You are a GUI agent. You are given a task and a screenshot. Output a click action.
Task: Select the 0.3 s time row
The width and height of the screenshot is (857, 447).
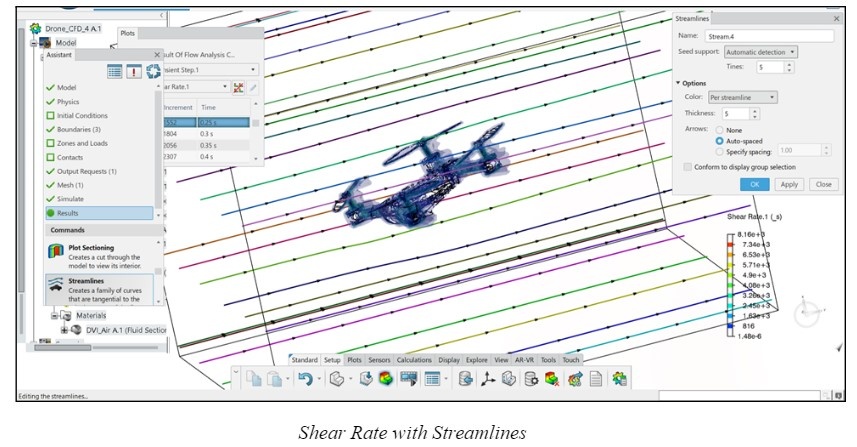point(206,134)
